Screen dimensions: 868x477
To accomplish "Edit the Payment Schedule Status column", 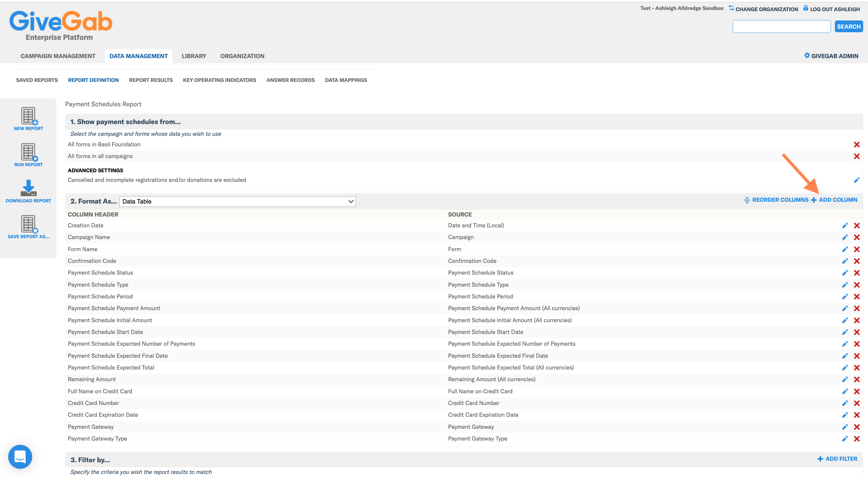I will pos(845,273).
